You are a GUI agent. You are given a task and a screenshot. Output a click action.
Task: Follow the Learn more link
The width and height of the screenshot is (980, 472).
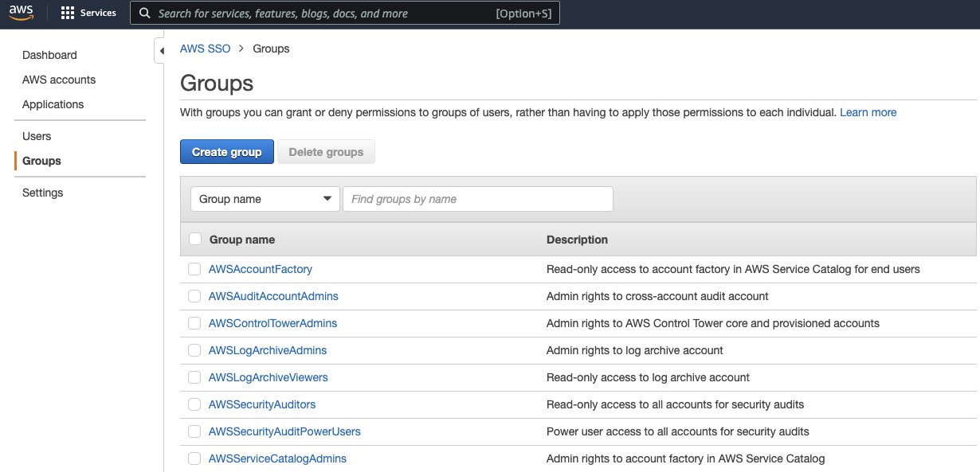[868, 112]
